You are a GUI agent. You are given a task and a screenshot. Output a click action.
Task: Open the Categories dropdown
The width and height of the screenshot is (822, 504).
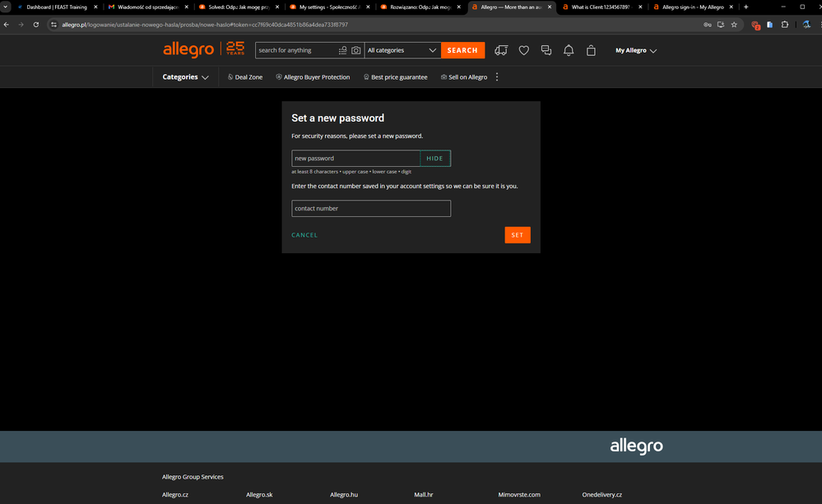tap(185, 77)
